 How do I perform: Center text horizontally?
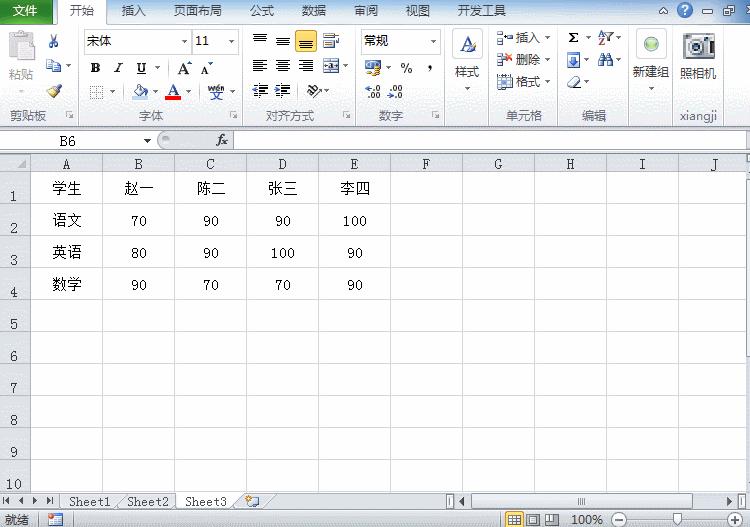pos(283,66)
